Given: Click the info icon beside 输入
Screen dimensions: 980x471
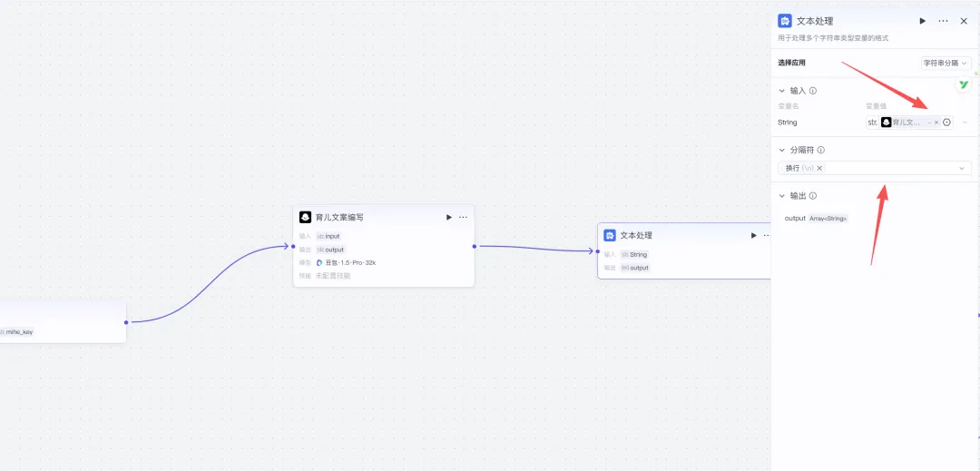Looking at the screenshot, I should [813, 91].
